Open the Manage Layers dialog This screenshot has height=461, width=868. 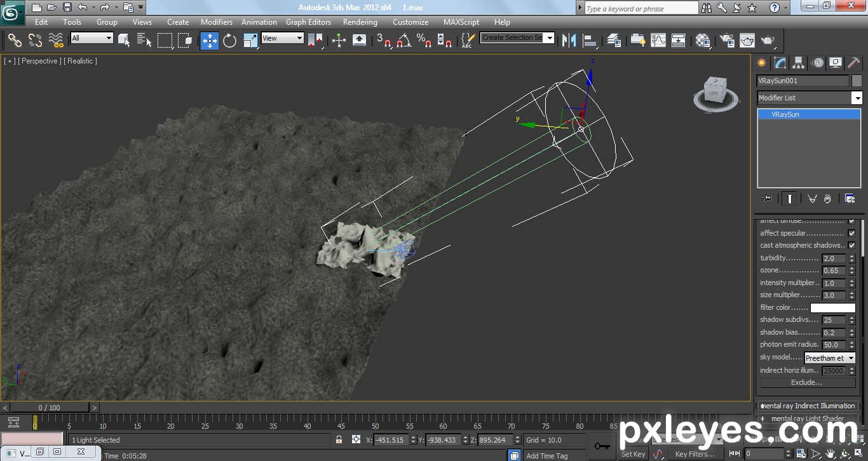tap(614, 41)
